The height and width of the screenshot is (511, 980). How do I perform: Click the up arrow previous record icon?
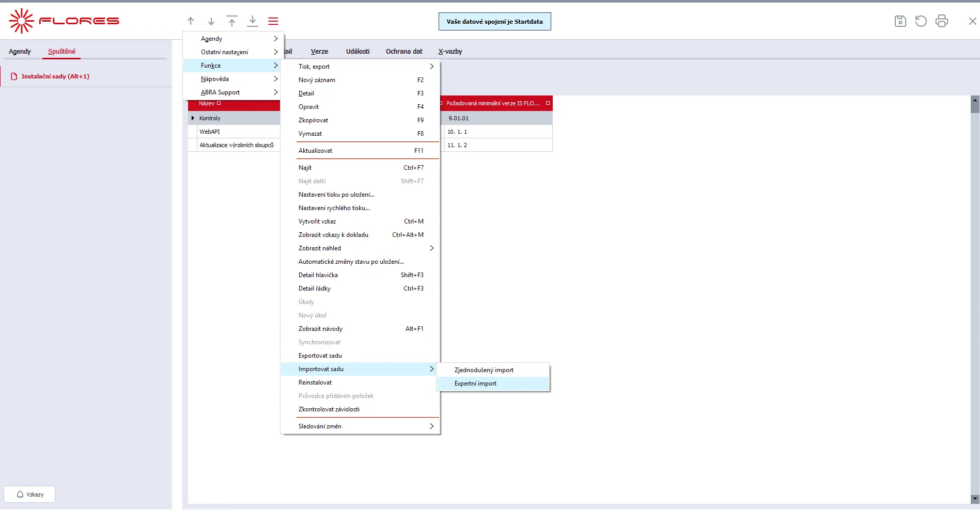coord(191,21)
